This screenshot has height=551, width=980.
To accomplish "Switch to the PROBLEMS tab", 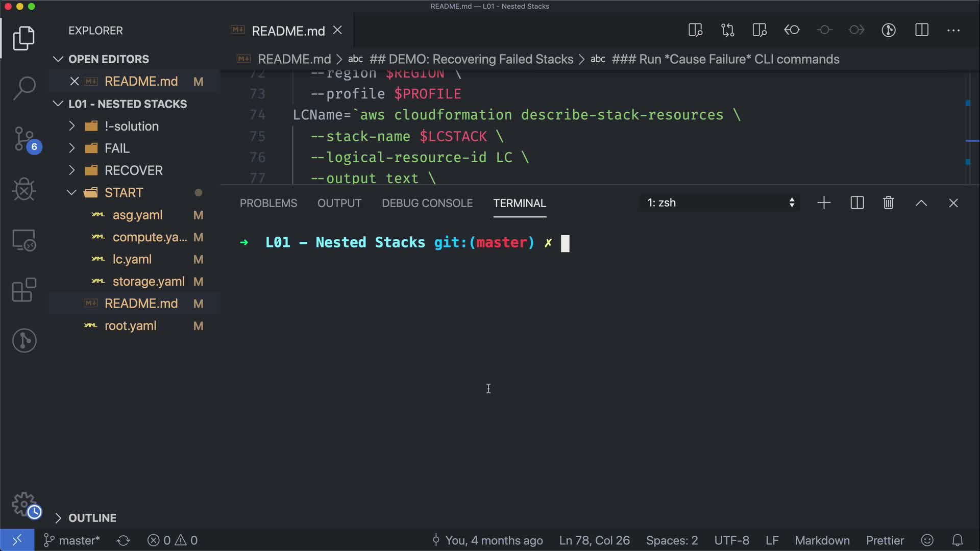I will pos(268,203).
